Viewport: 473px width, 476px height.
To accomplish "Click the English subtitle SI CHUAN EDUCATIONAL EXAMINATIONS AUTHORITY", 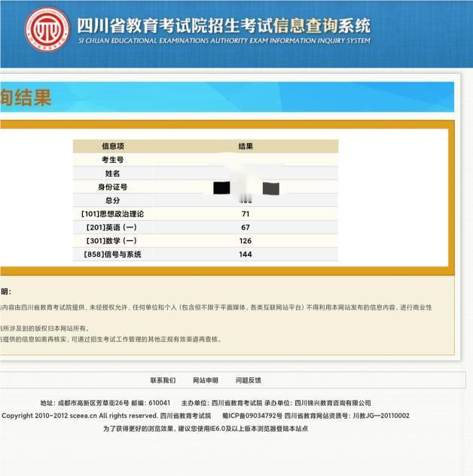I will coord(224,41).
